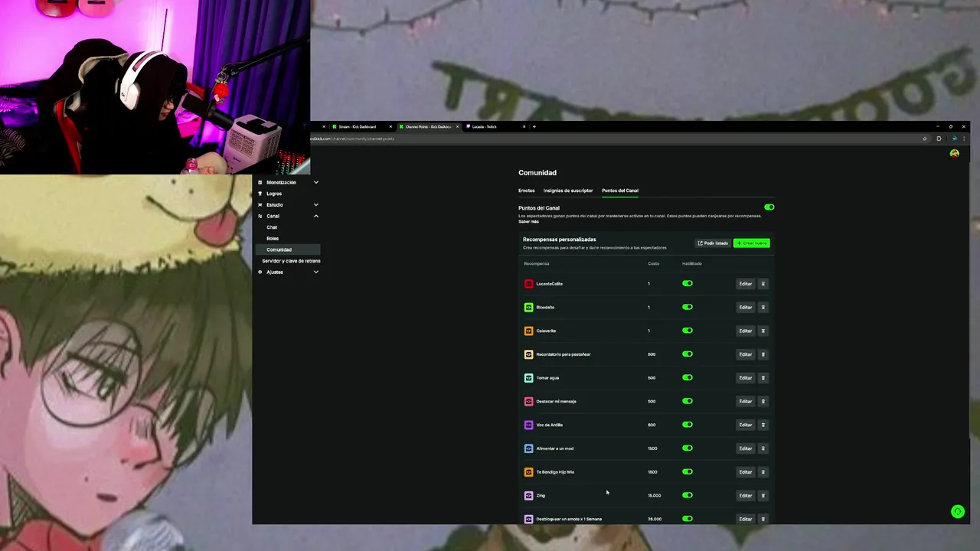Click trash icon for Alimentar a un mod
980x551 pixels.
click(x=763, y=448)
